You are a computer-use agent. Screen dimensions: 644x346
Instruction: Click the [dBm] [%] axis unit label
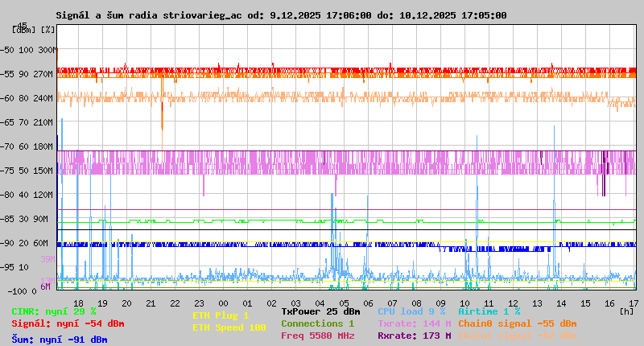pos(34,30)
